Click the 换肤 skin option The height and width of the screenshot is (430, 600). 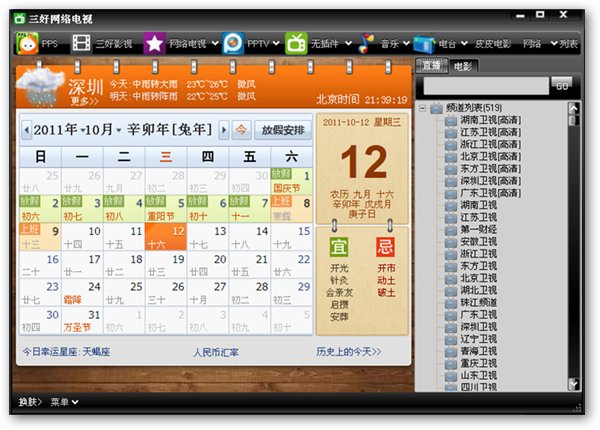30,402
